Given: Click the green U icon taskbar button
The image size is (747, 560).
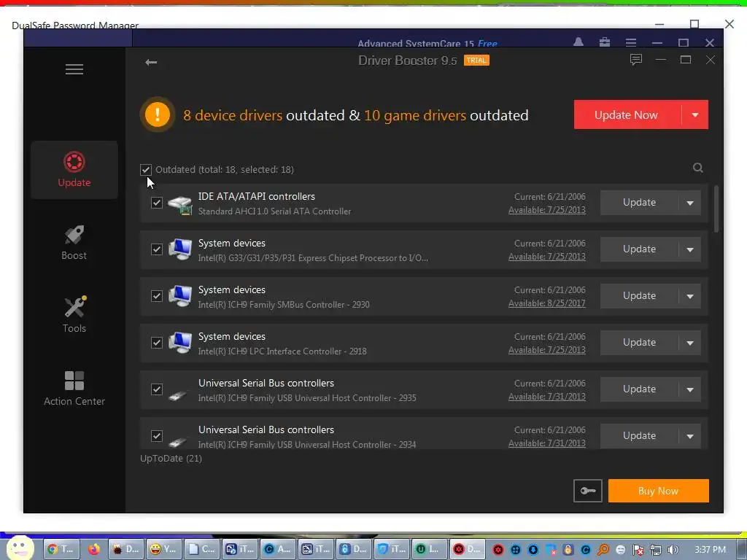Looking at the screenshot, I should [x=430, y=549].
